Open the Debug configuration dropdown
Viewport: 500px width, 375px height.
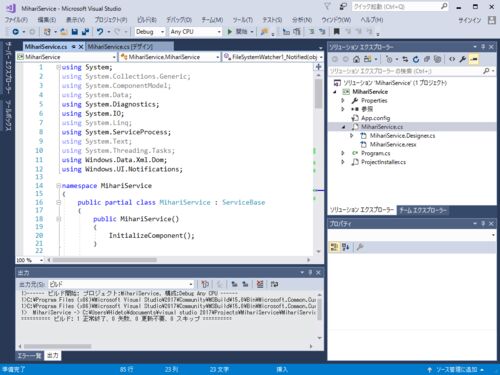pos(150,32)
